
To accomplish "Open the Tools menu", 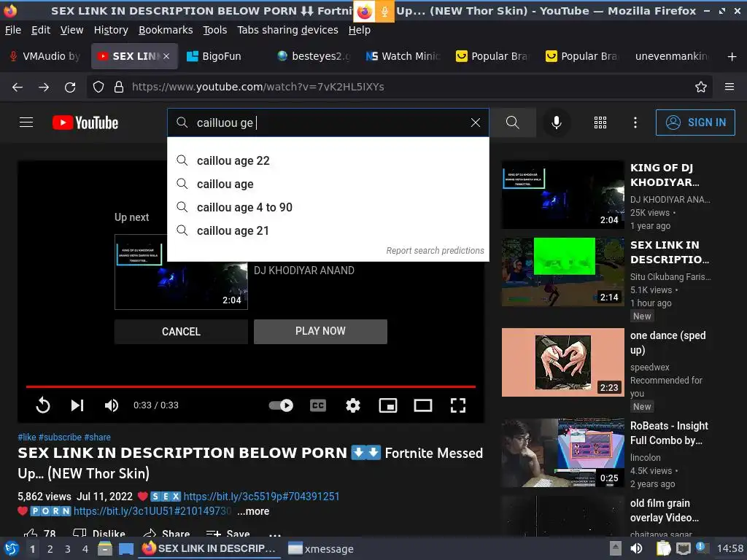I will point(215,30).
